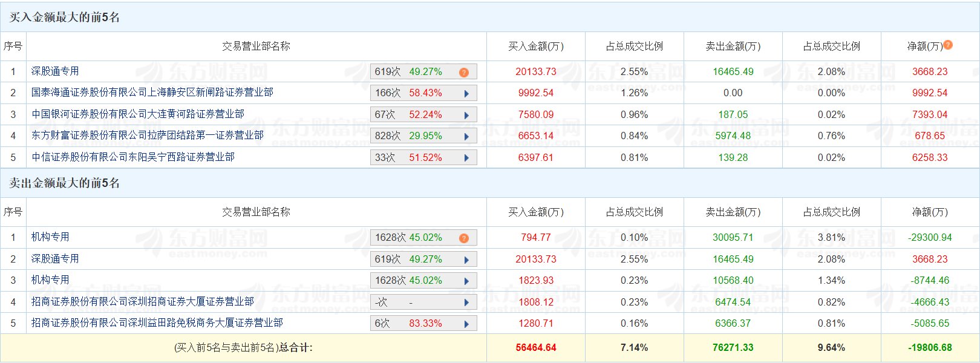
Task: Expand arrow in 招商证券深圳招商证券大厦 row
Action: tap(466, 302)
